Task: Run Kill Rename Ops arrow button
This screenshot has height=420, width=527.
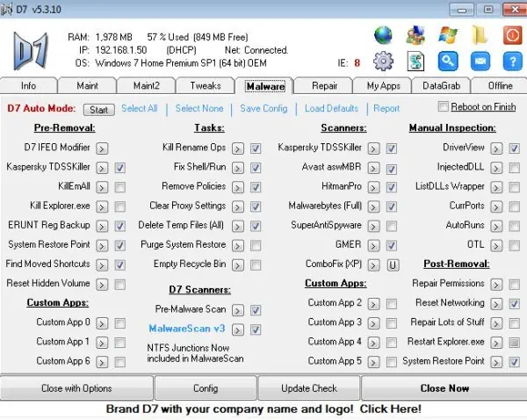Action: pos(238,148)
